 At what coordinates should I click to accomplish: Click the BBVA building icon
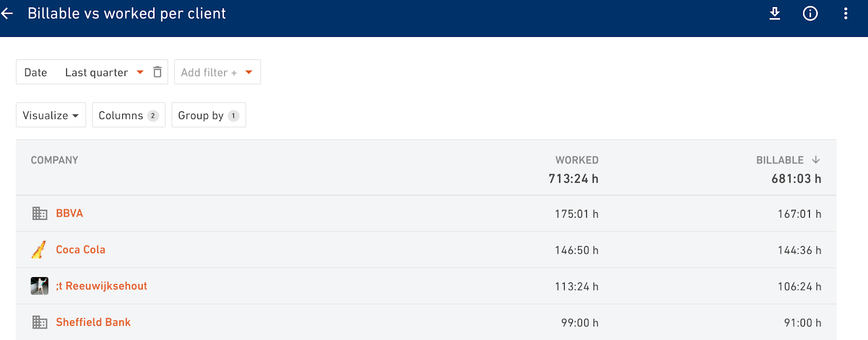click(x=40, y=213)
